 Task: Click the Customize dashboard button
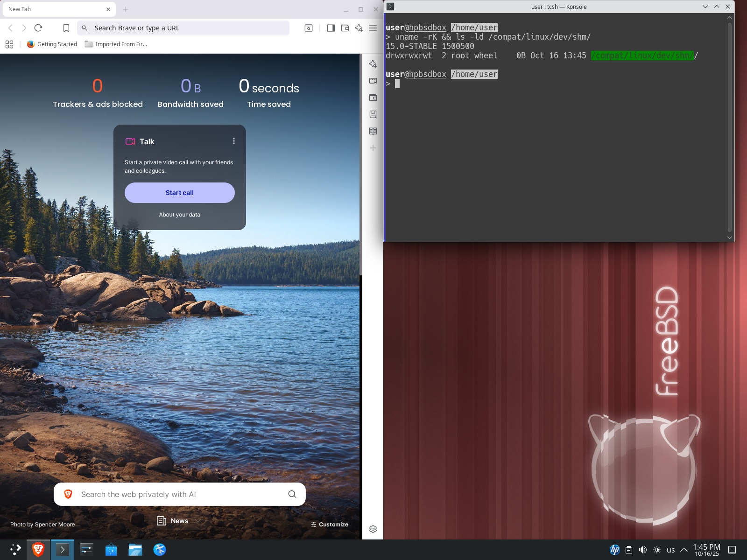[x=330, y=525]
